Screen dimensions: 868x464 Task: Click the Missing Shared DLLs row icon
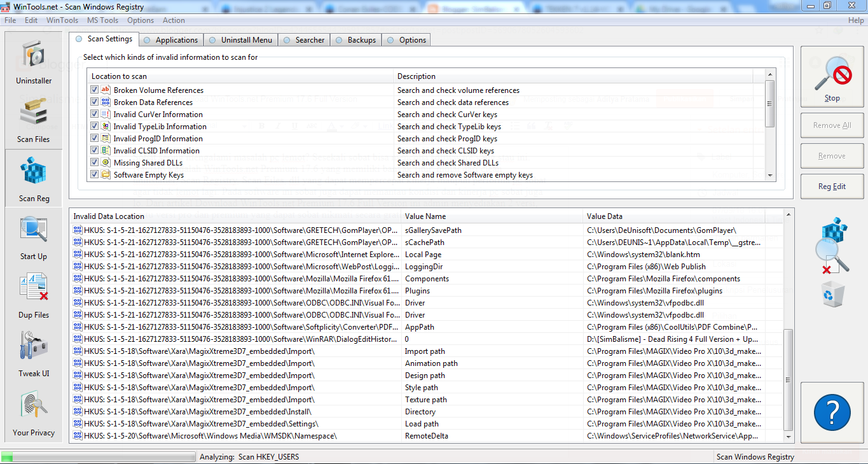[106, 162]
